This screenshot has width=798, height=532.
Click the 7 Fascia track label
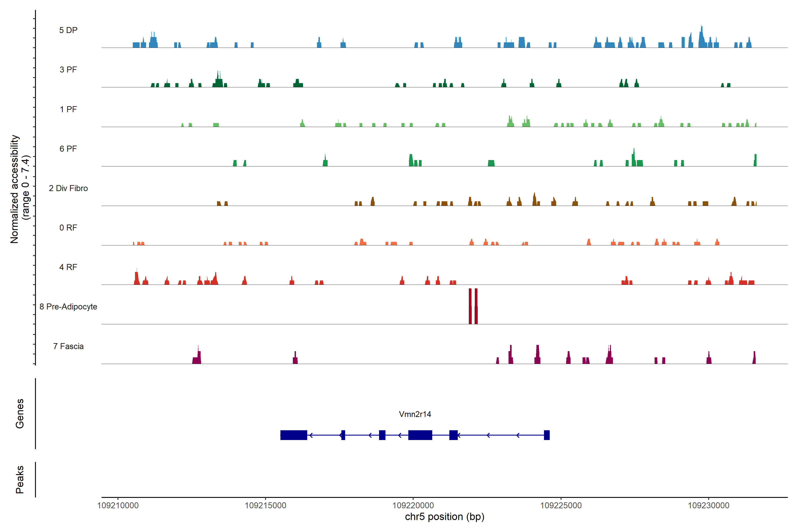68,346
